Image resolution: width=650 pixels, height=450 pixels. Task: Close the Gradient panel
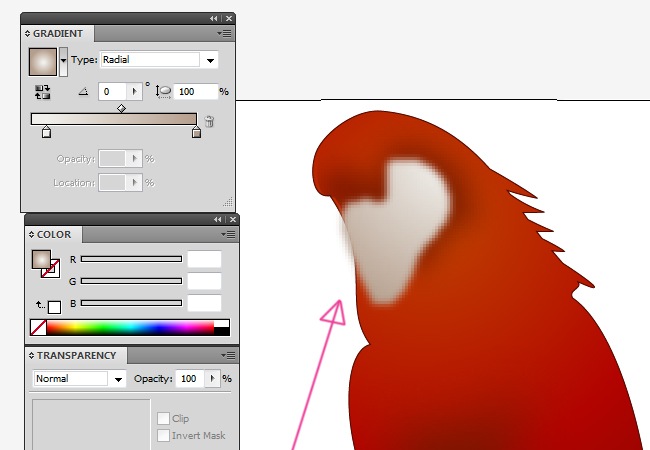click(x=229, y=18)
